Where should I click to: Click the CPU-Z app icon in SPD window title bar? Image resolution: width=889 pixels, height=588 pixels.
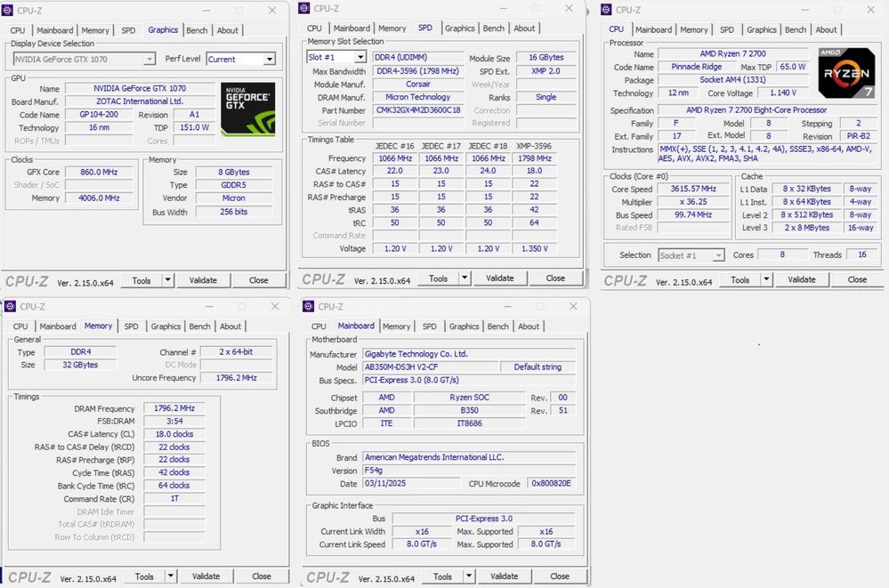click(x=304, y=8)
